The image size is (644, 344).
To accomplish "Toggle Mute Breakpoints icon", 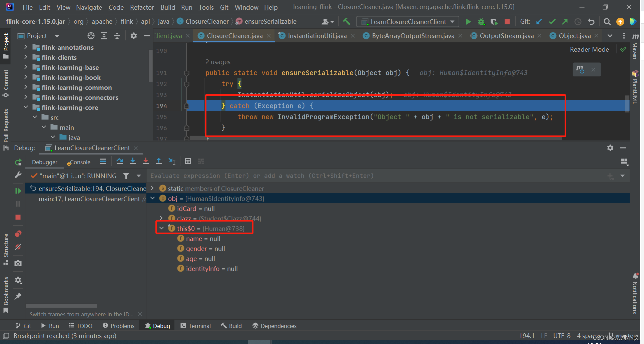I will tap(18, 247).
